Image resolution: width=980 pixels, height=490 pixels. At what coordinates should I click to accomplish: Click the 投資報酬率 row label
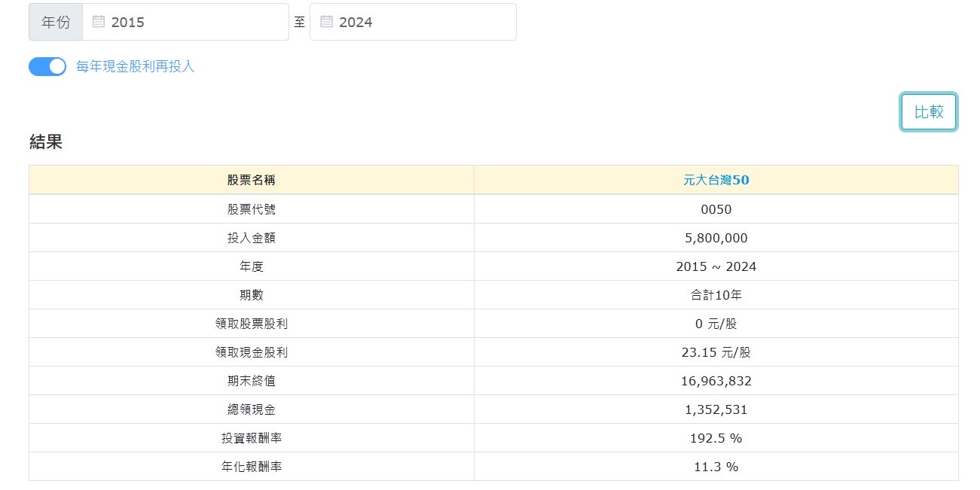tap(252, 438)
